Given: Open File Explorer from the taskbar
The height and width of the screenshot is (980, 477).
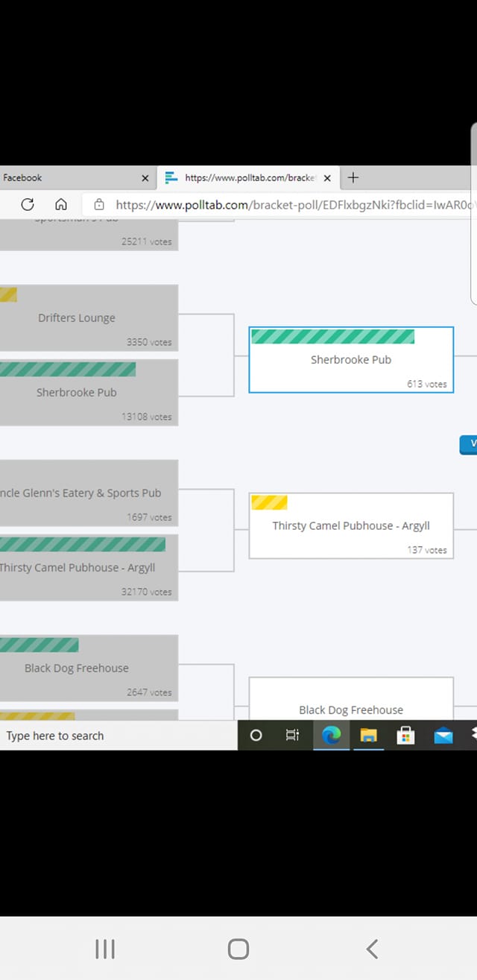Looking at the screenshot, I should [x=368, y=736].
